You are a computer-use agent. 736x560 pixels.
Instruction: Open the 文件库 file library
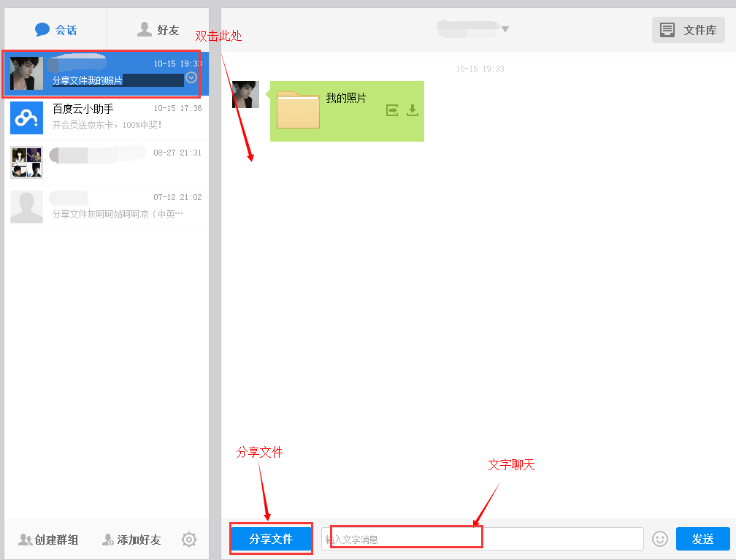coord(687,29)
